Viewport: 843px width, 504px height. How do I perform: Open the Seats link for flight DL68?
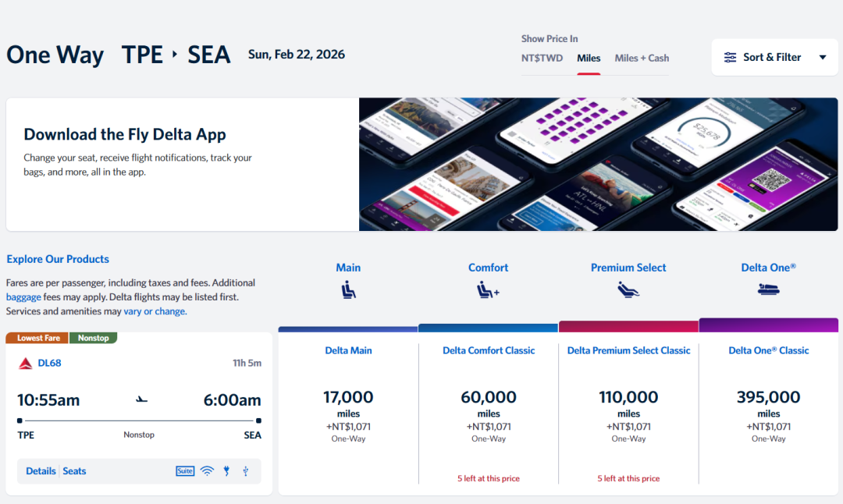tap(74, 471)
